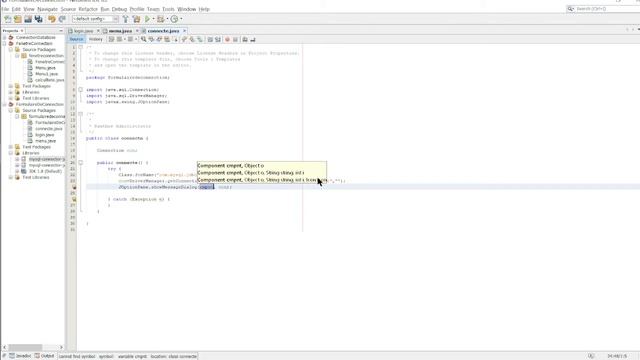Open the File menu

[x=5, y=9]
